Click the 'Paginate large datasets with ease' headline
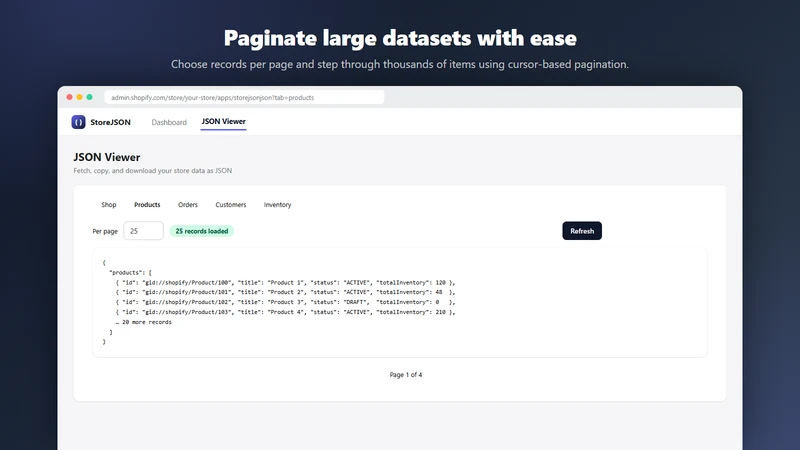800x450 pixels. point(400,38)
